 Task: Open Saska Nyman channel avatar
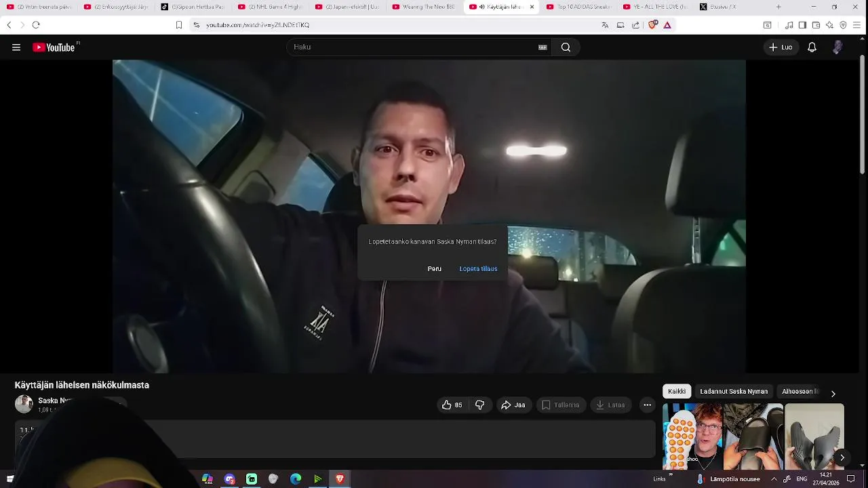point(24,404)
